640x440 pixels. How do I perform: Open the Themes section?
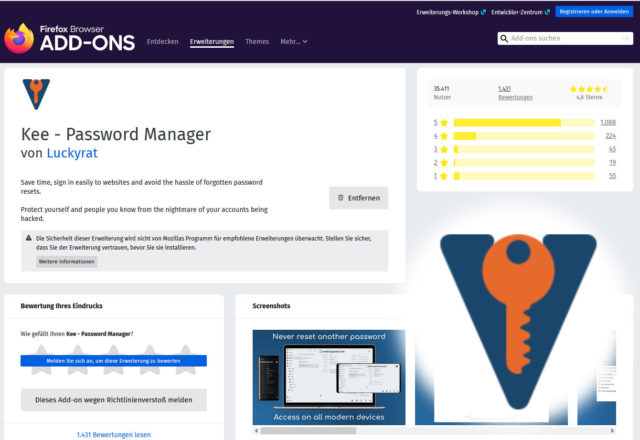tap(257, 42)
